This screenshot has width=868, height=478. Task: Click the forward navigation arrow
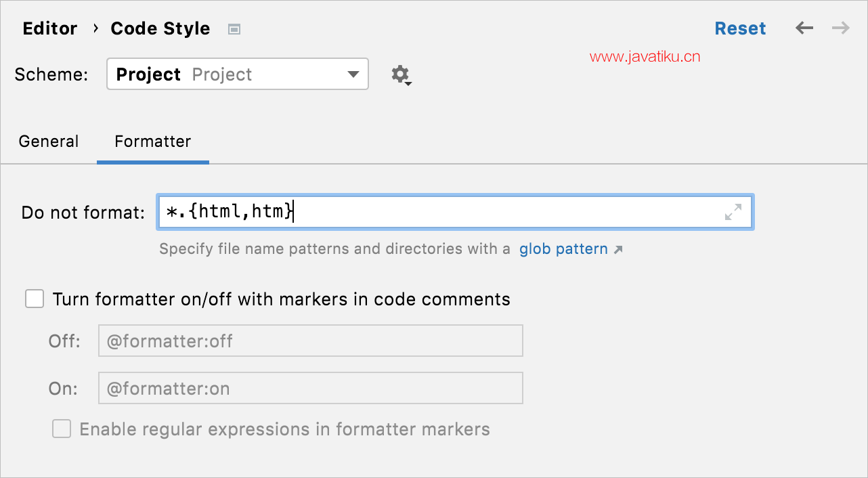(x=841, y=28)
